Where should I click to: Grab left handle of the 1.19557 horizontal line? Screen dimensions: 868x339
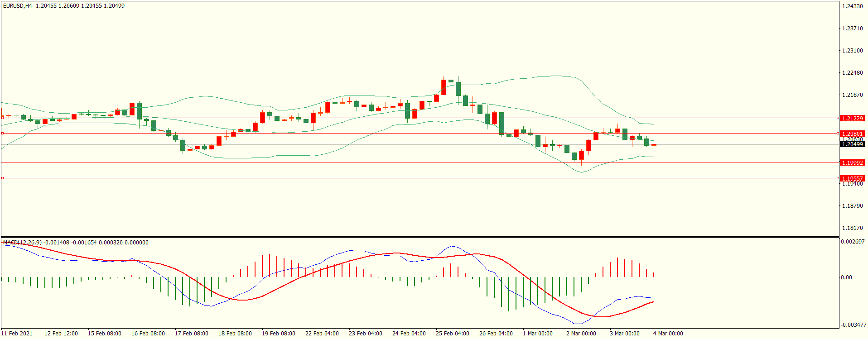pyautogui.click(x=2, y=178)
